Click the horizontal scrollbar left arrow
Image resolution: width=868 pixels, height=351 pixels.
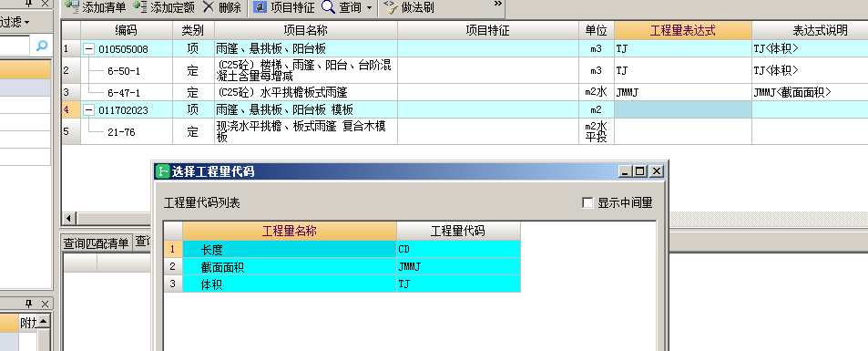click(68, 218)
